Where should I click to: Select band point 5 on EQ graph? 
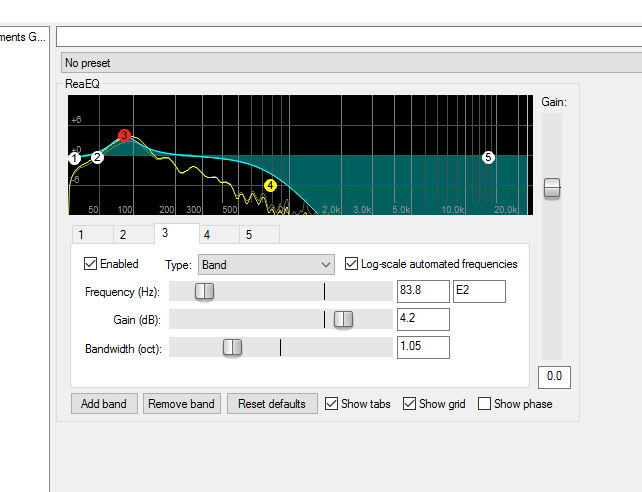click(x=488, y=157)
